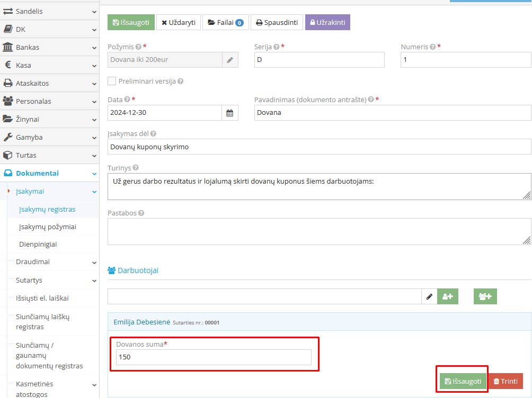Screen dimensions: 532x398
Task: Delete employee entry with Trinti button
Action: (x=505, y=381)
